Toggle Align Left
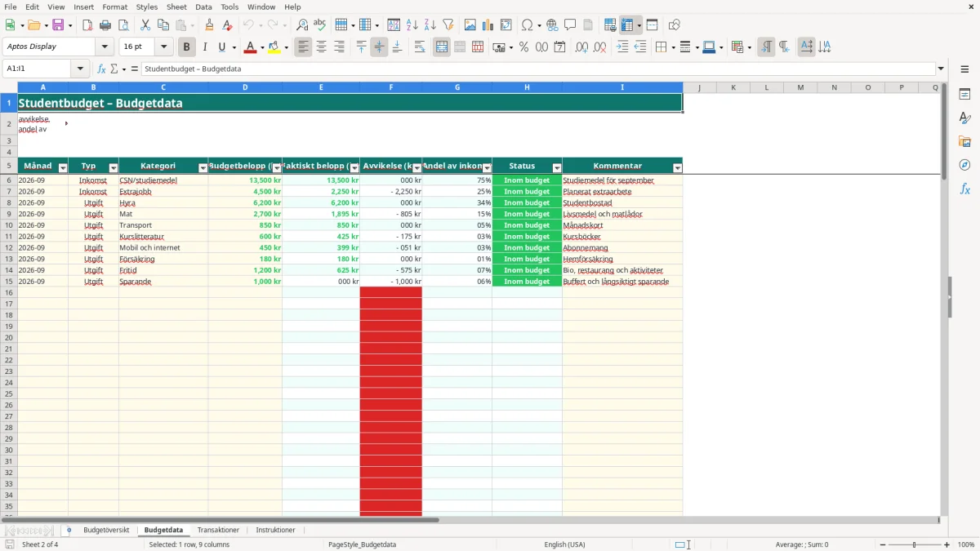This screenshot has height=551, width=980. (304, 47)
